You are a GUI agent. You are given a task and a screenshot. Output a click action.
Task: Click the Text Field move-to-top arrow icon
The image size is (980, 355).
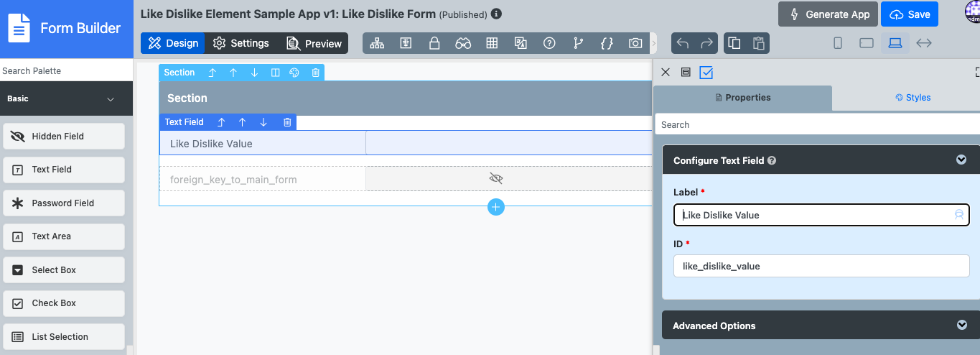coord(221,122)
